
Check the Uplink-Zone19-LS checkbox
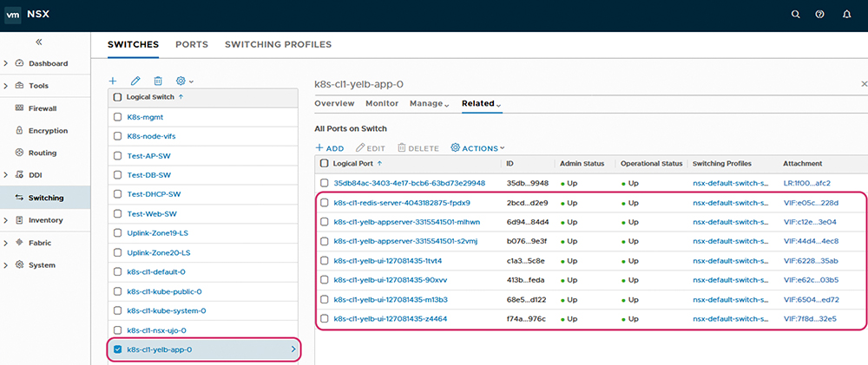click(x=117, y=233)
